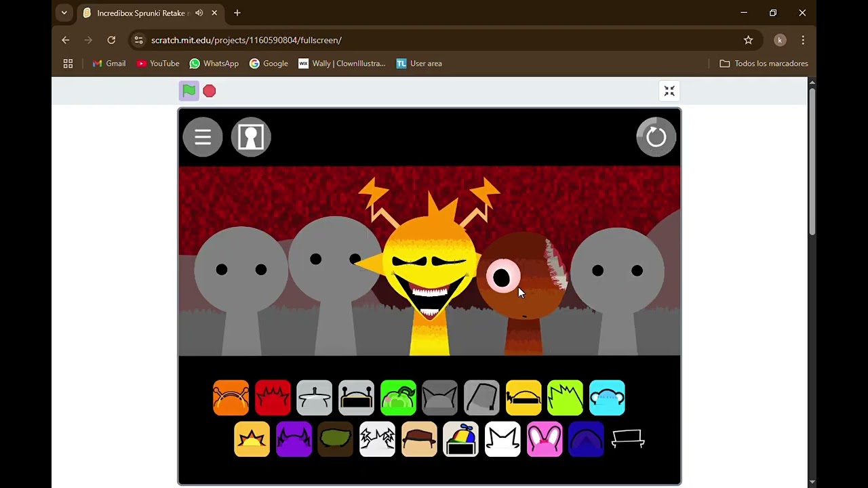868x488 pixels.
Task: Choose the rainbow propeller-cap character icon
Action: tap(461, 439)
